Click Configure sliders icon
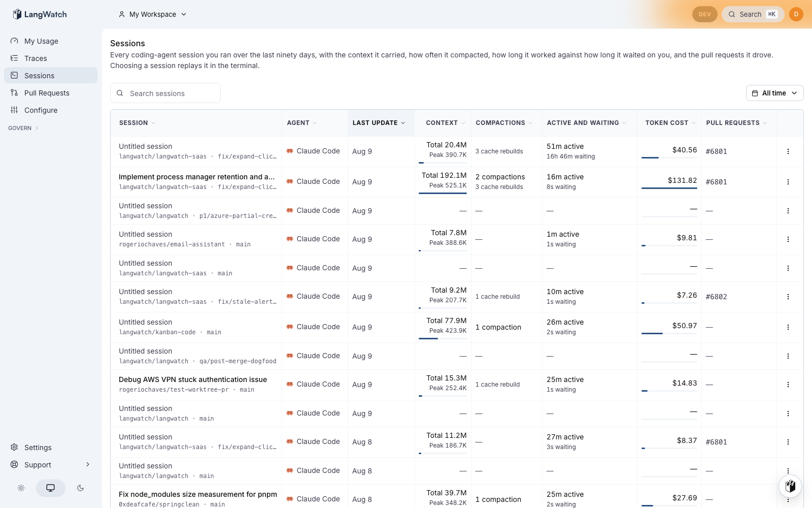The height and width of the screenshot is (508, 812). coord(14,110)
